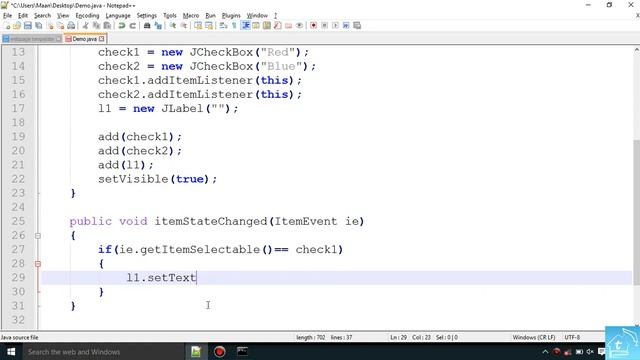The image size is (640, 360).
Task: Collapse the fold marker at line 26
Action: click(38, 236)
